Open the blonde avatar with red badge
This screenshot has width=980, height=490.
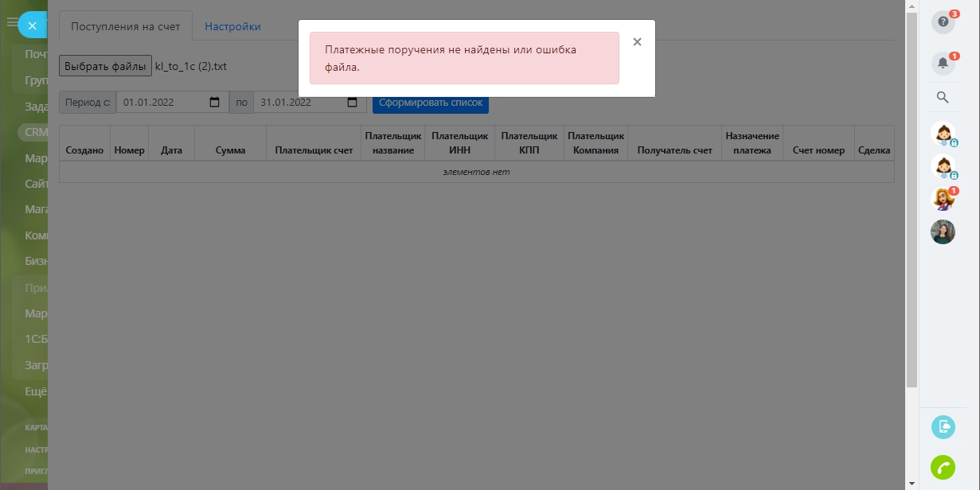click(943, 198)
